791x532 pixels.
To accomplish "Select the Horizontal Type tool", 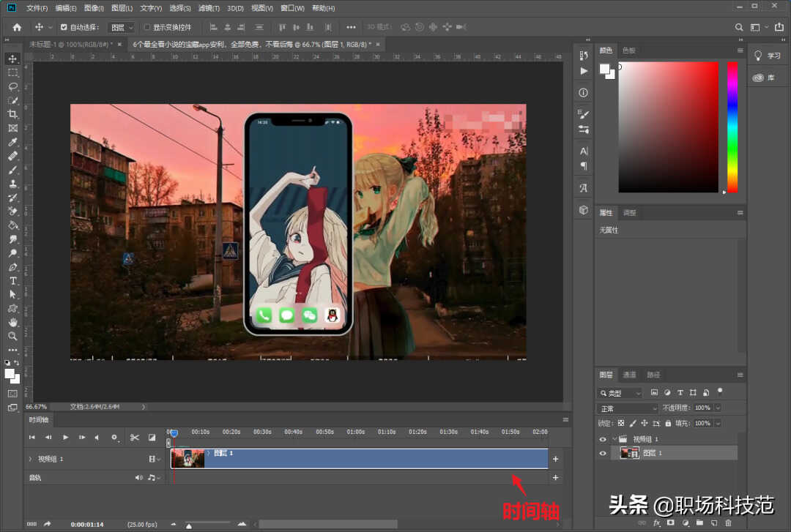I will [x=12, y=281].
